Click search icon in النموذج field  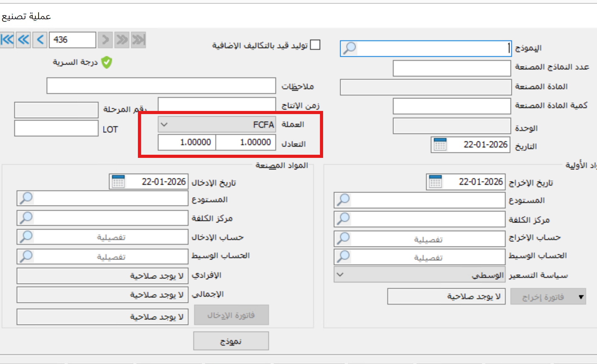point(350,48)
